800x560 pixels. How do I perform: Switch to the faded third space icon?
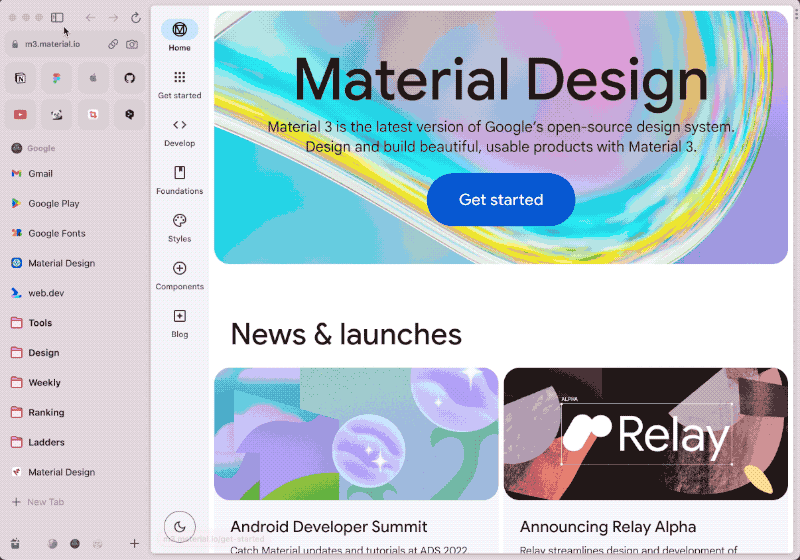pyautogui.click(x=97, y=544)
